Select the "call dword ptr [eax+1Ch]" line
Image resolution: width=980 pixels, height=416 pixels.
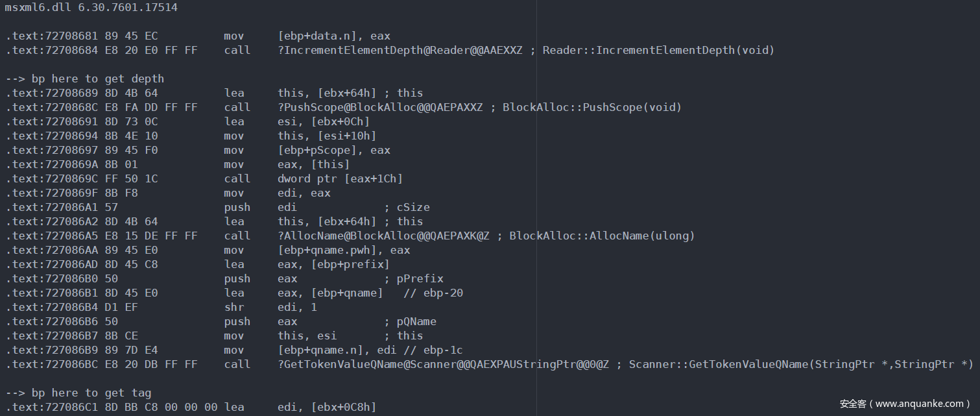(313, 179)
